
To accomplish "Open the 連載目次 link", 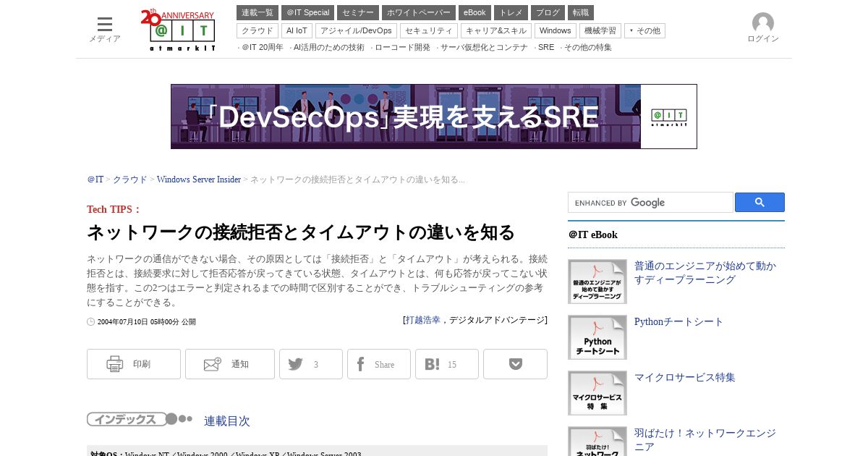I will click(x=227, y=421).
